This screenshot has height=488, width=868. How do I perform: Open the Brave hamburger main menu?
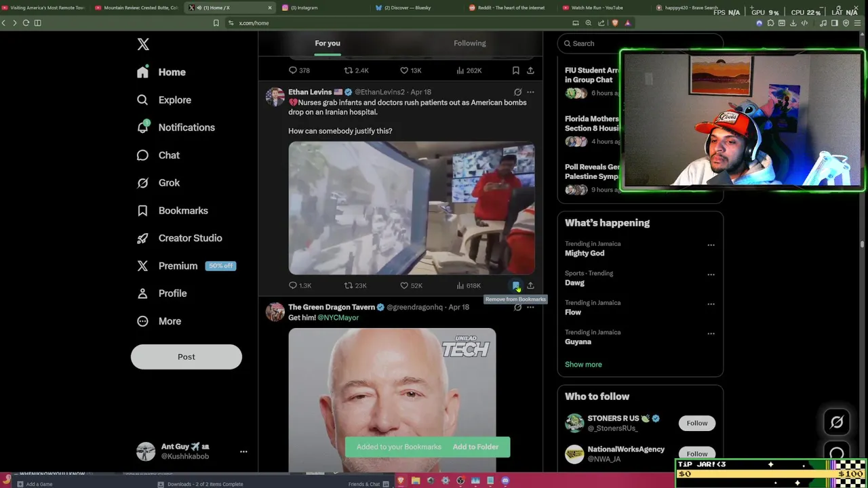tap(856, 23)
